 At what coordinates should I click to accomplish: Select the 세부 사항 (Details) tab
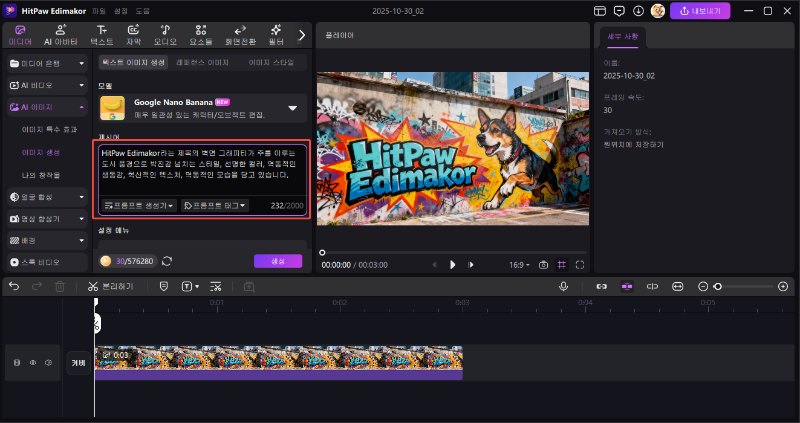[x=622, y=37]
